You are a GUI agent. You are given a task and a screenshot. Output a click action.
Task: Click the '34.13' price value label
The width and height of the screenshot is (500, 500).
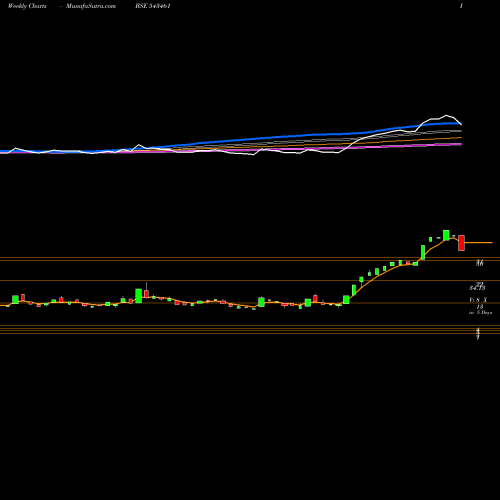click(x=477, y=288)
